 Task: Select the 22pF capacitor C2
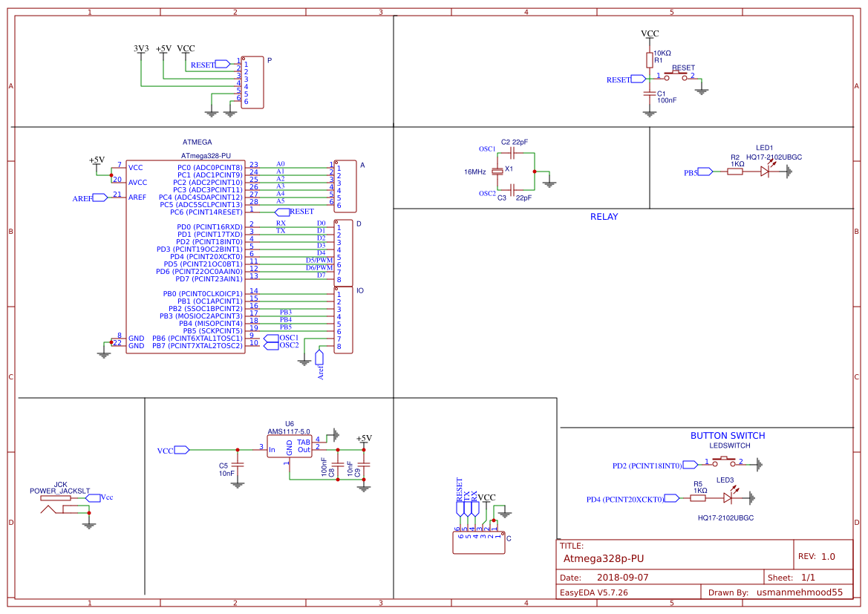coord(511,153)
